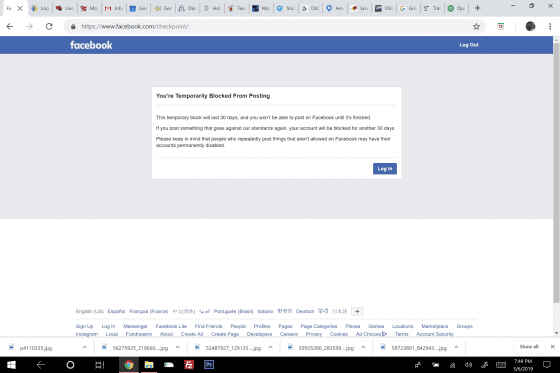560x373 pixels.
Task: Open the Find Friends footer link
Action: click(208, 326)
